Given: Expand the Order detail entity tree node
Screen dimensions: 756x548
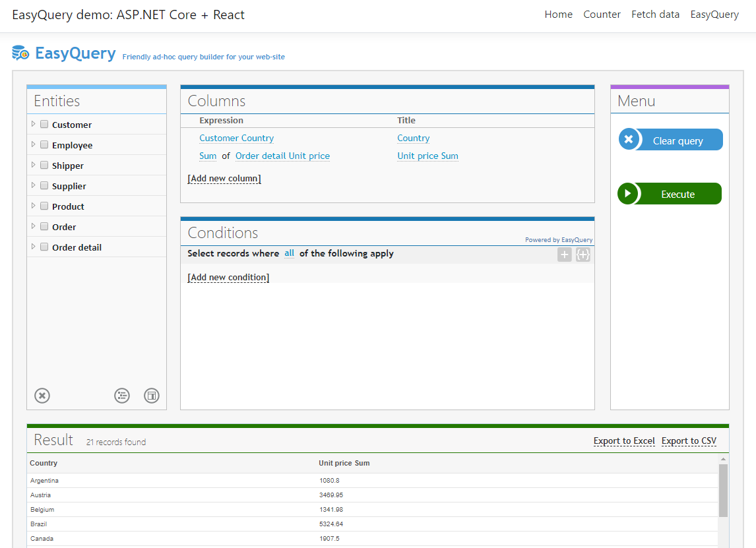Looking at the screenshot, I should pyautogui.click(x=33, y=247).
